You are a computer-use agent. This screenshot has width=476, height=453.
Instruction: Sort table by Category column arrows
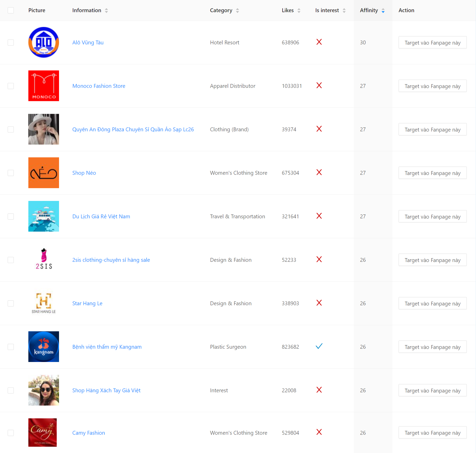(x=238, y=10)
